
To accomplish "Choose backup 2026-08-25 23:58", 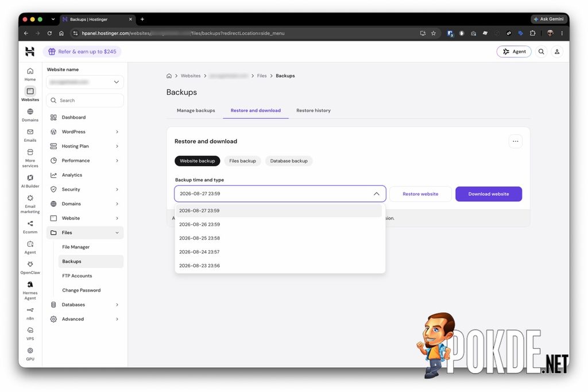I will click(x=278, y=238).
